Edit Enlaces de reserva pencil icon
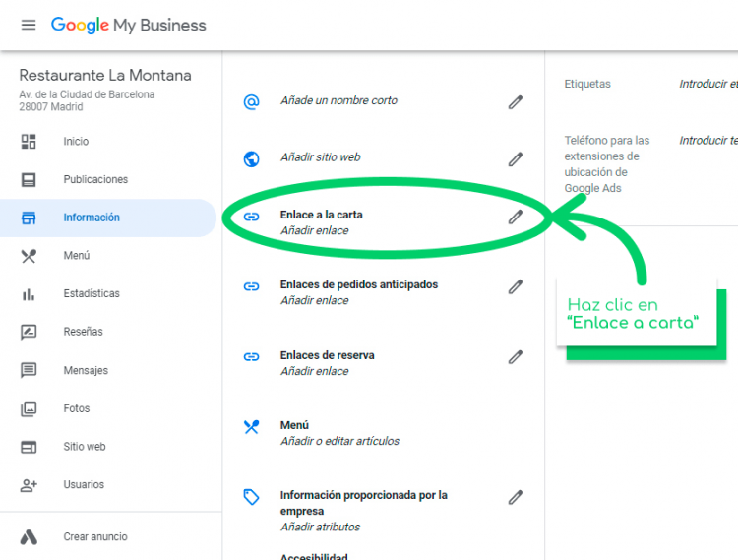 click(x=516, y=357)
